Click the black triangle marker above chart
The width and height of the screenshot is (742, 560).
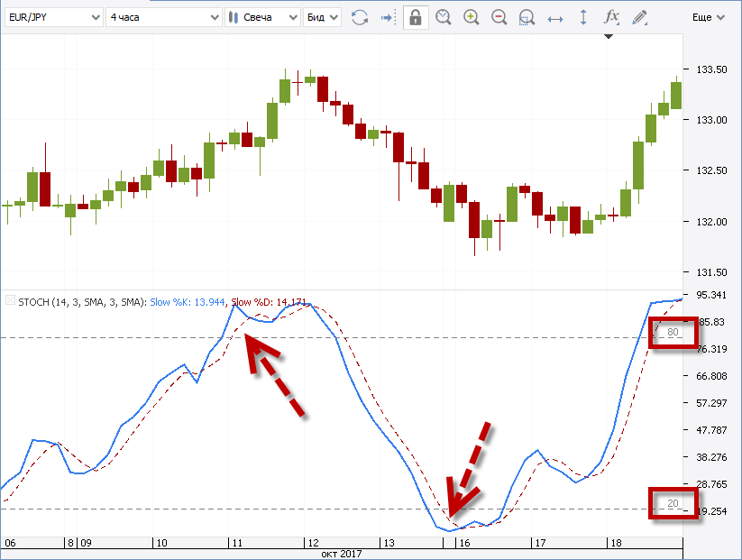point(609,36)
